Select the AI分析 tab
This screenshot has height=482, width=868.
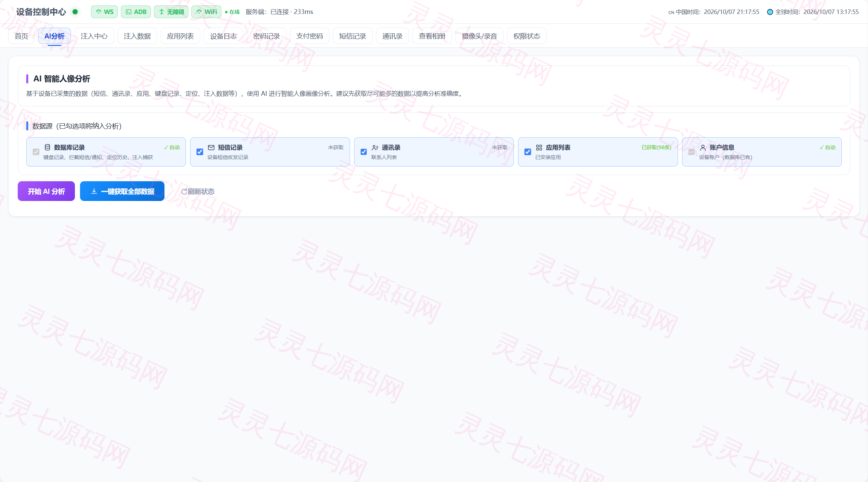[54, 36]
